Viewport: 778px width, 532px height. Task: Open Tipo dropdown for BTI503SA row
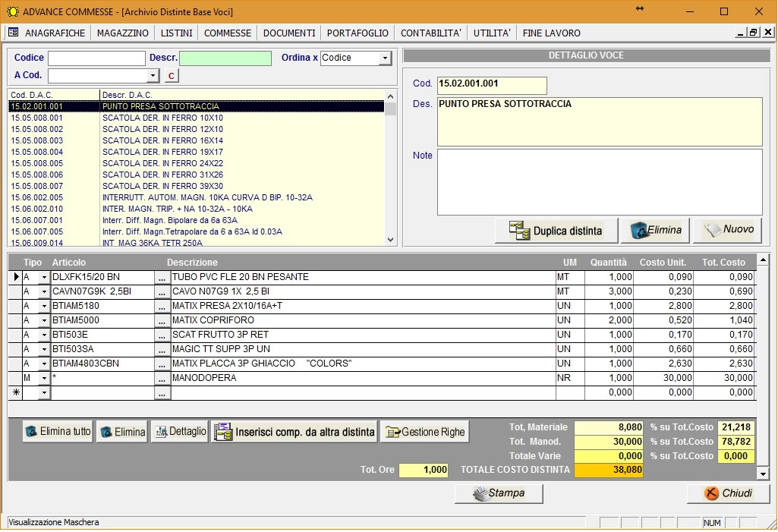[x=44, y=349]
